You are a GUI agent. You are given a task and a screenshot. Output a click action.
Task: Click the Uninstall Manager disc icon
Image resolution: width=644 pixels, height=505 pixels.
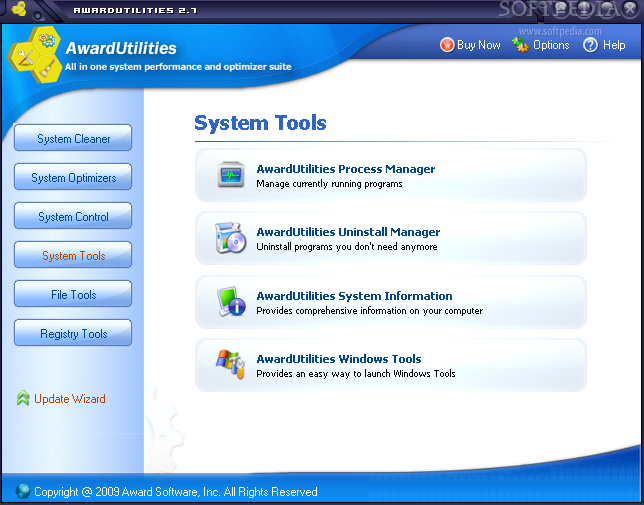230,238
